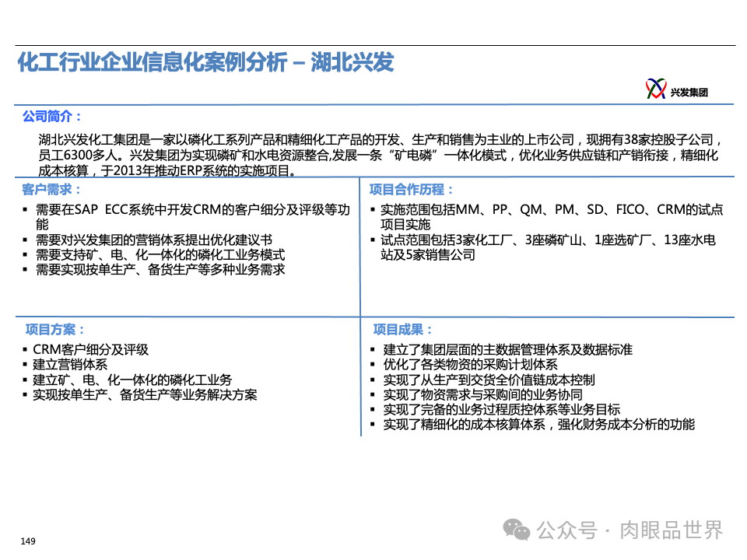Select the 项目成果 heading
The height and width of the screenshot is (560, 747).
[x=402, y=330]
